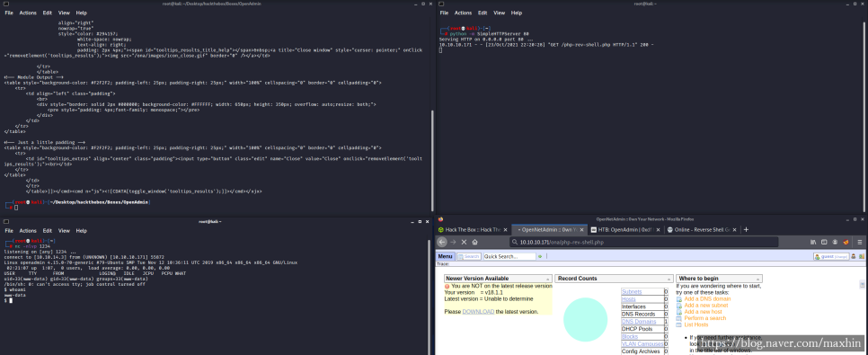
Task: Open the Firefox library icon
Action: coord(813,242)
